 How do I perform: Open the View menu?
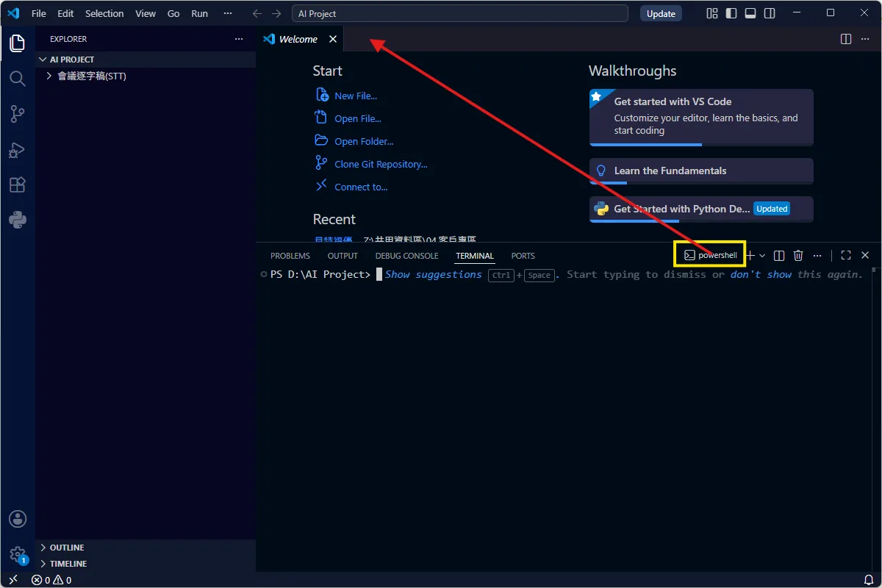pyautogui.click(x=146, y=13)
